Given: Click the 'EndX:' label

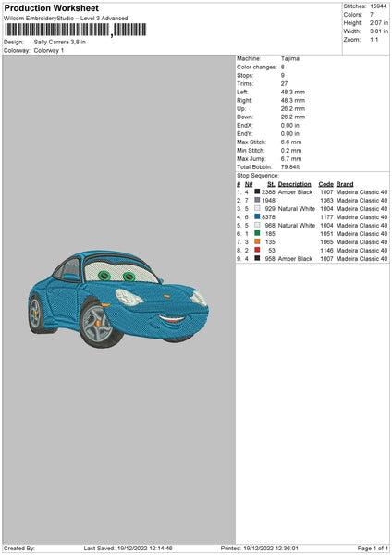Looking at the screenshot, I should [245, 125].
